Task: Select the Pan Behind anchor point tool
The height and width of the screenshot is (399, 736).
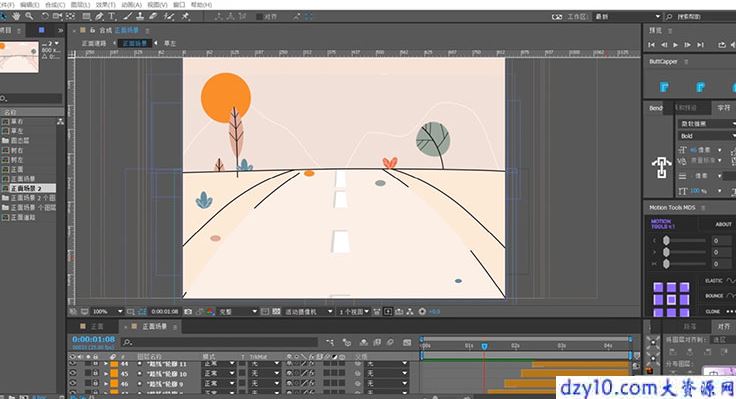Action: (70, 16)
